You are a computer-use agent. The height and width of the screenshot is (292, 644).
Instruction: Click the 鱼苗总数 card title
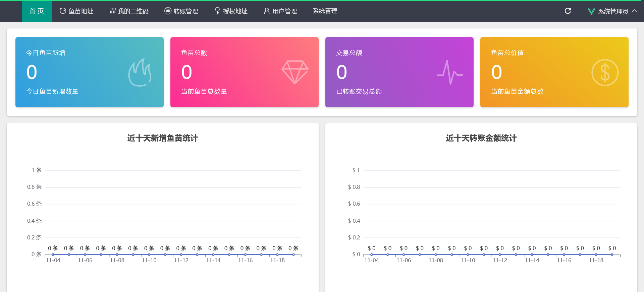coord(194,53)
